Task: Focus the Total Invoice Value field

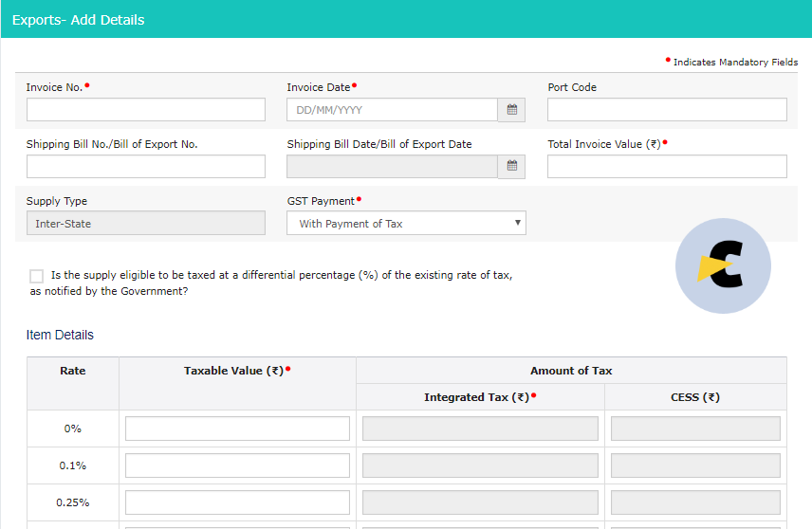Action: (667, 166)
